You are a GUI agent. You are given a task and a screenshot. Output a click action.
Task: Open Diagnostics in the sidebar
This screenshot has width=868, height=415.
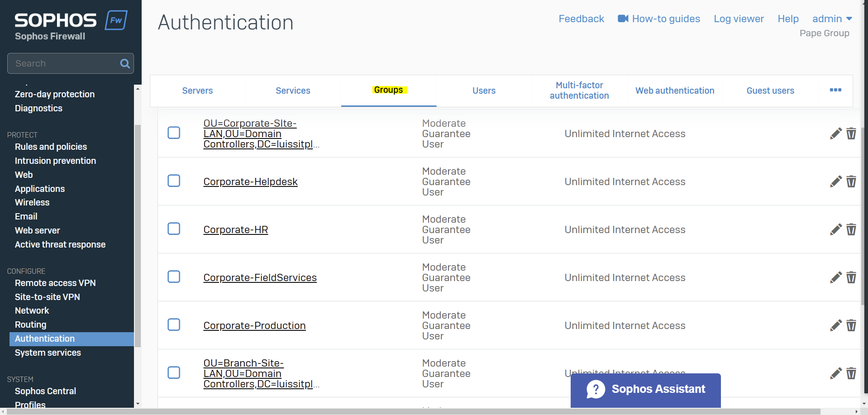click(x=38, y=108)
